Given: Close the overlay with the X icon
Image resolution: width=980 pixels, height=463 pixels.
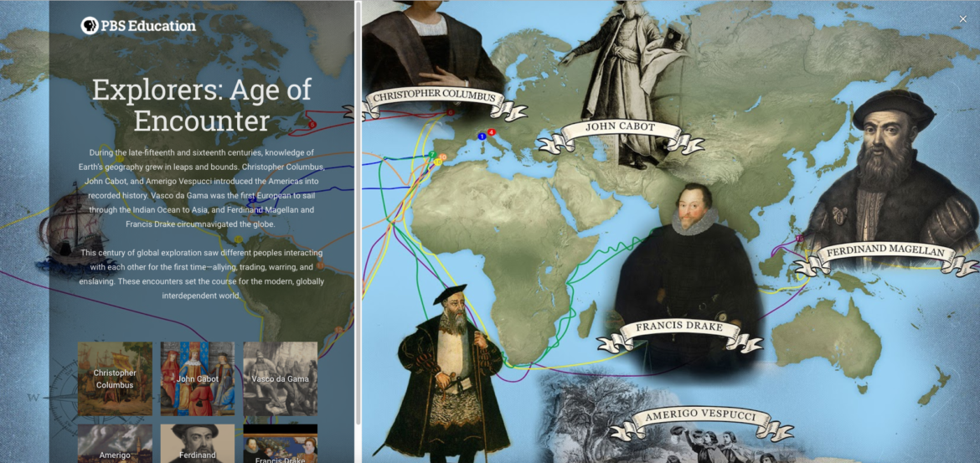Looking at the screenshot, I should 962,19.
